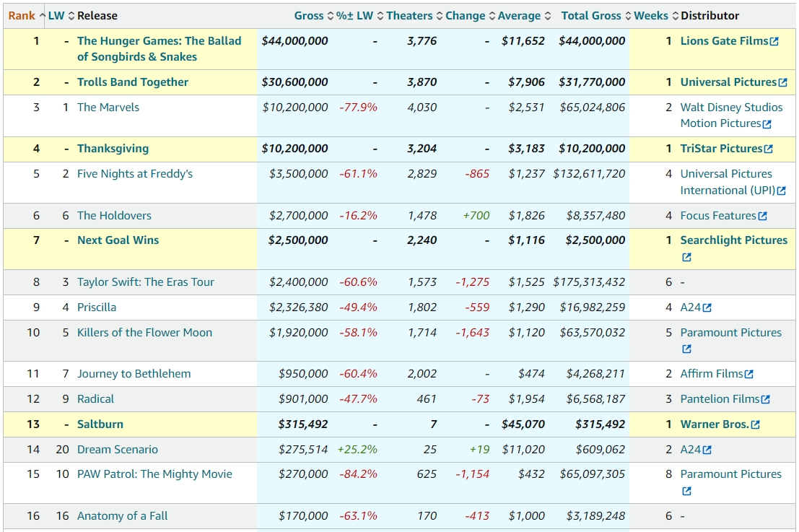Click external link icon beside Lions Gate Films
The height and width of the screenshot is (532, 799).
[774, 42]
